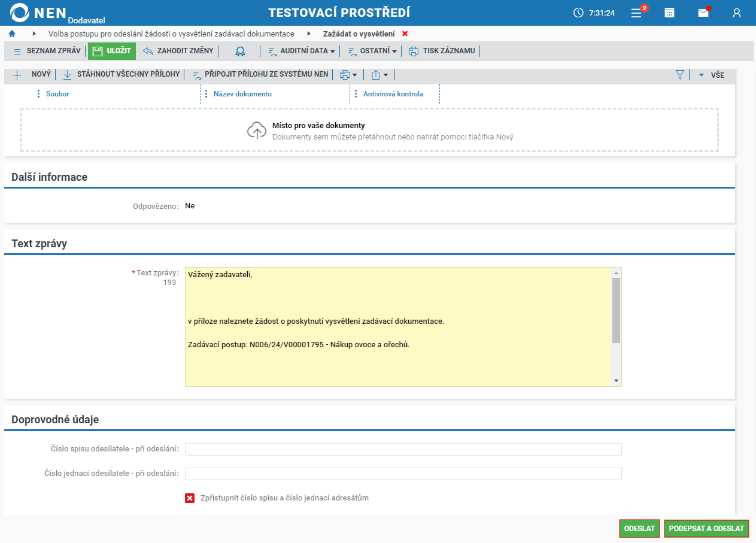Open Název dokumentu column menu dots

click(x=206, y=94)
